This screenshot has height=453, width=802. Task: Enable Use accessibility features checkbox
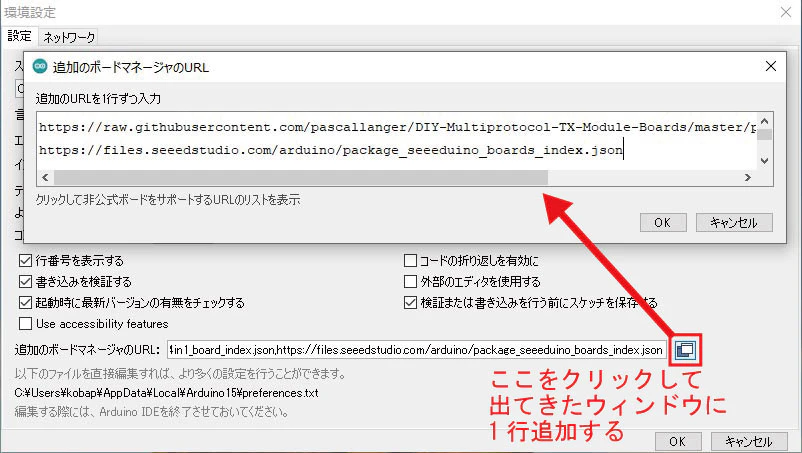click(25, 324)
